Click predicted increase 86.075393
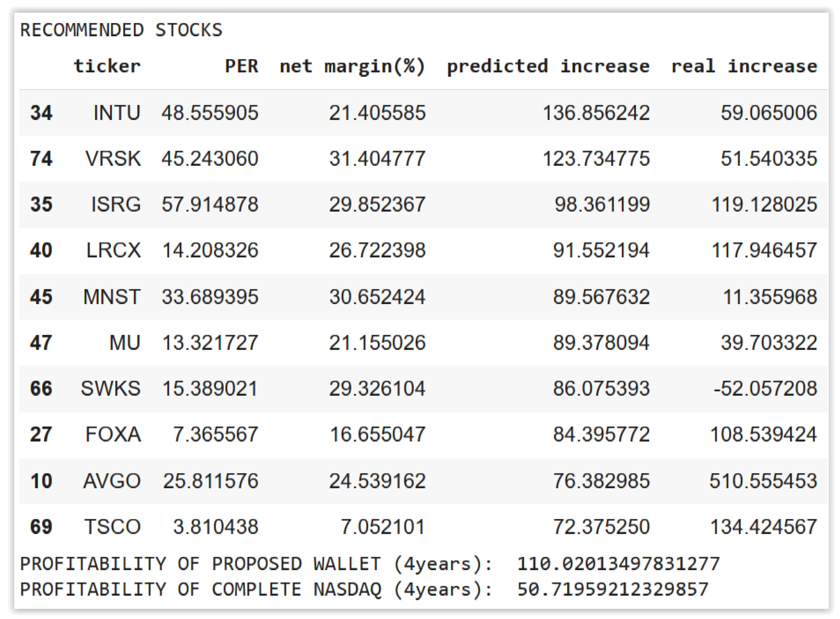 [601, 388]
